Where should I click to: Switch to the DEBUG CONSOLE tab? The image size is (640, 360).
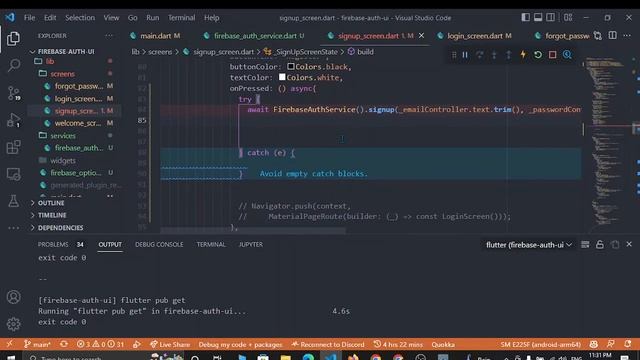tap(159, 244)
